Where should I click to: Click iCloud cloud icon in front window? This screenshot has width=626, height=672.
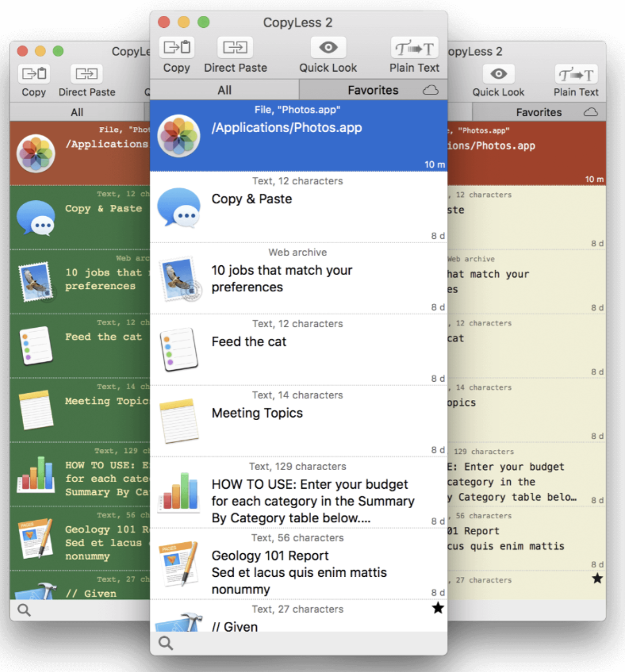[x=430, y=90]
